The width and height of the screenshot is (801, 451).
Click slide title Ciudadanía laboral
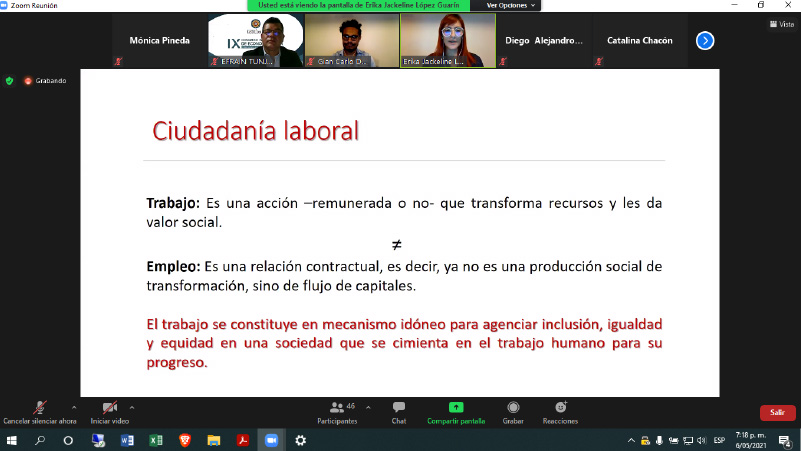(x=255, y=131)
